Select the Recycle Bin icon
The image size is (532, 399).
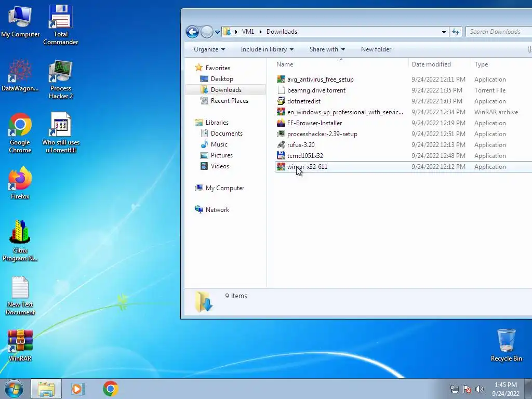(506, 345)
